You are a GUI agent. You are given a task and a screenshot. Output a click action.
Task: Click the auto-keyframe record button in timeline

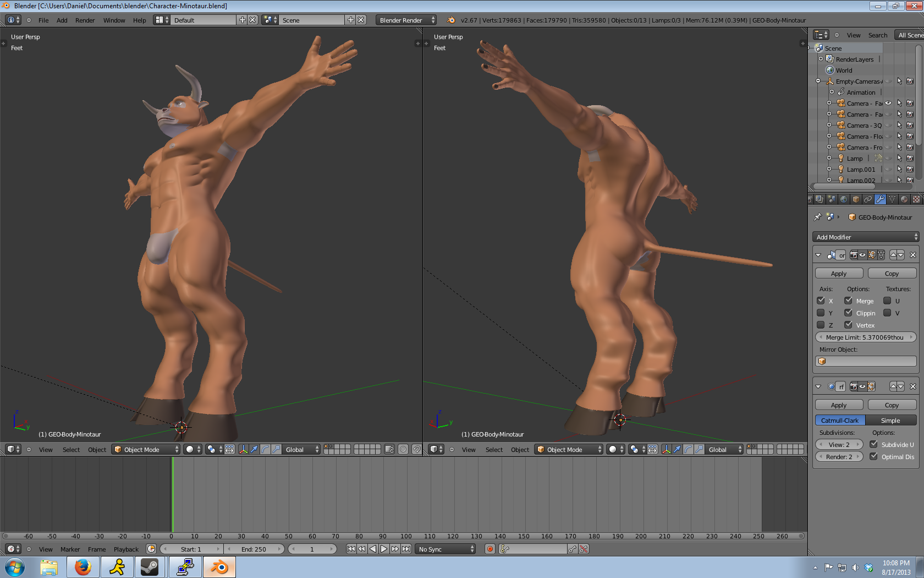tap(490, 549)
